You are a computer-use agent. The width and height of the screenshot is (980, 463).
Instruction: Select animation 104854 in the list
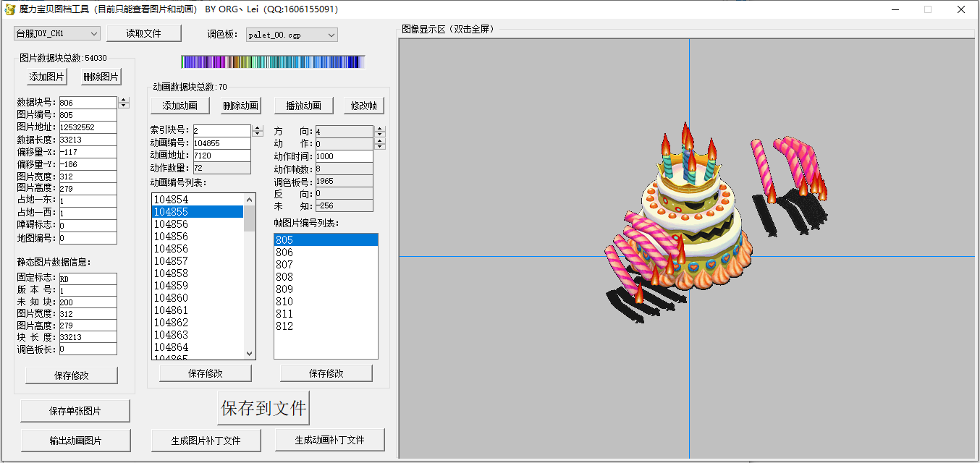[x=198, y=200]
